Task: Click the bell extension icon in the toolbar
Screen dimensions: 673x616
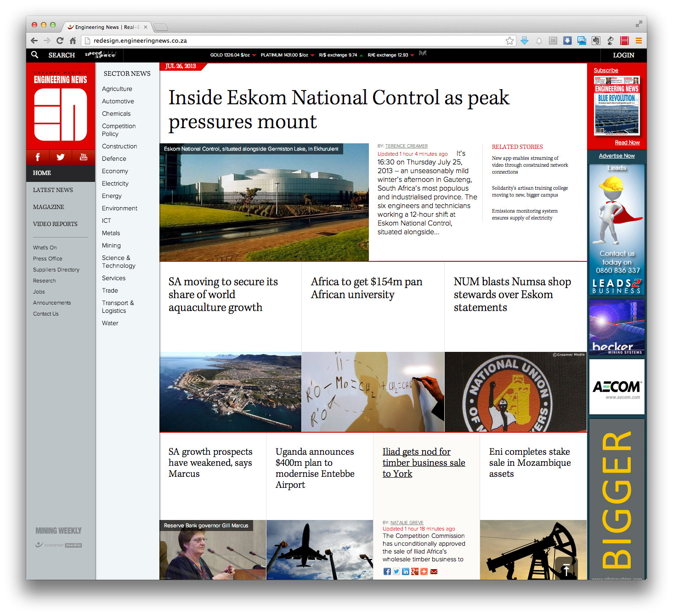Action: coord(539,40)
